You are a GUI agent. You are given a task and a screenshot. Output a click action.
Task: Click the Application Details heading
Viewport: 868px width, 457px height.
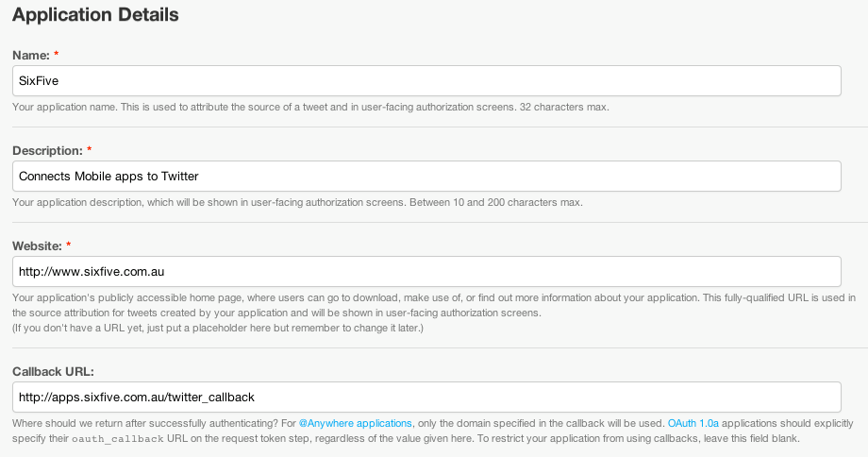(96, 15)
